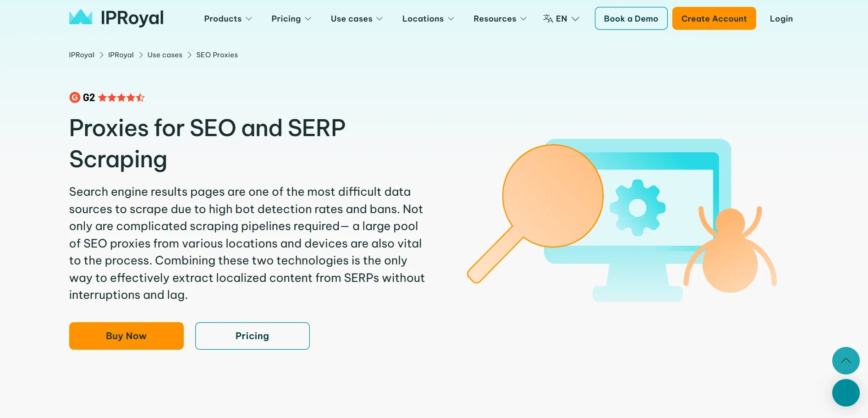Screen dimensions: 868x418
Task: Click the G2 star rating
Action: click(x=121, y=98)
